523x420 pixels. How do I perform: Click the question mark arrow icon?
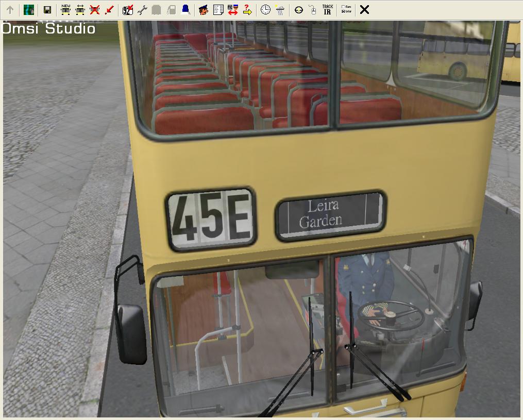tap(247, 10)
